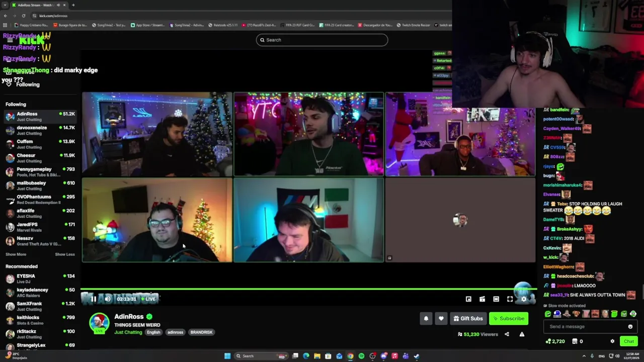Screen dimensions: 644x362
Task: Go back in the browser
Action: point(6,16)
